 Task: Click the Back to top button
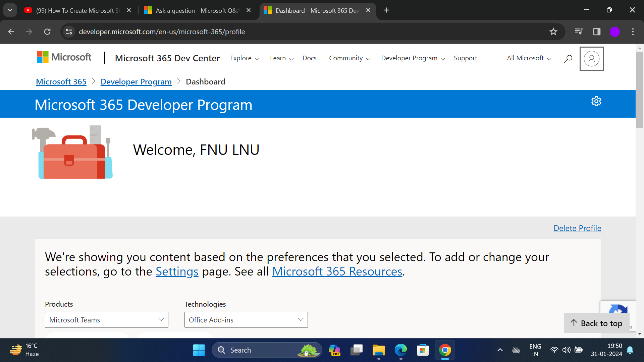[x=597, y=323]
